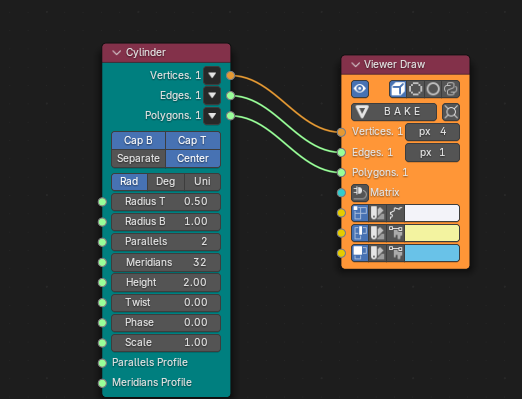This screenshot has height=399, width=522.
Task: Click the yellow socket beside blue color row
Action: click(341, 253)
